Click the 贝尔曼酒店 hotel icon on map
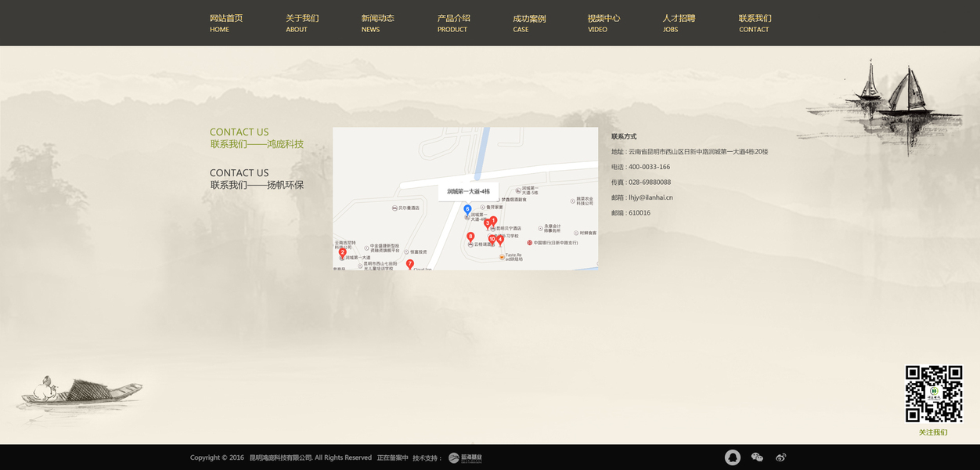The height and width of the screenshot is (470, 980). click(395, 208)
